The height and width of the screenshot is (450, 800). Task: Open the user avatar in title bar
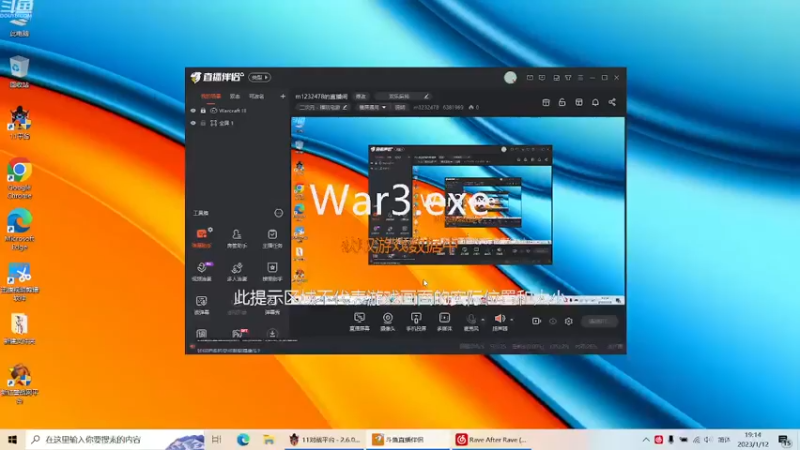(x=510, y=78)
